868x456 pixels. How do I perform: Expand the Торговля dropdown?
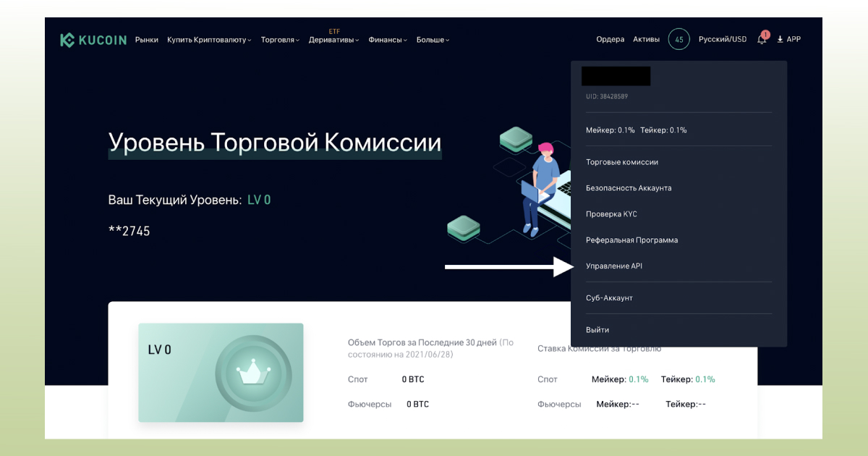coord(279,40)
